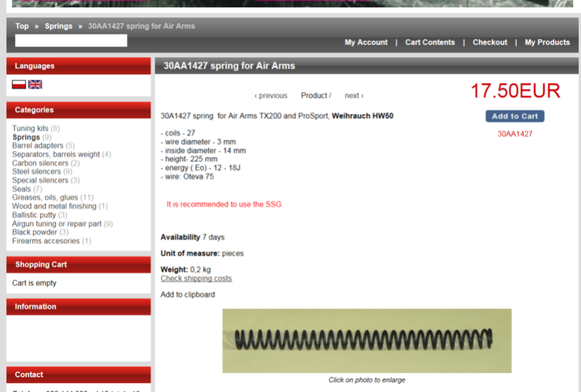This screenshot has width=581, height=392.
Task: Click the Information panel header
Action: coord(78,307)
